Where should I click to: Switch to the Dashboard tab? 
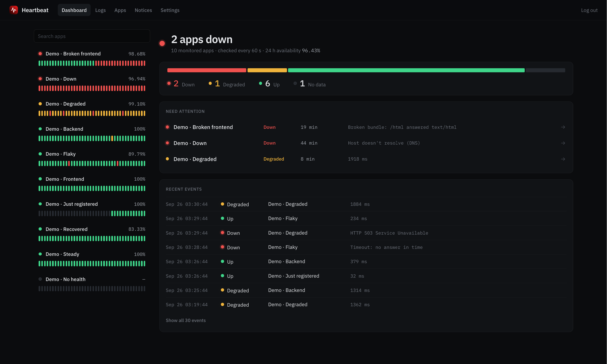[x=74, y=10]
